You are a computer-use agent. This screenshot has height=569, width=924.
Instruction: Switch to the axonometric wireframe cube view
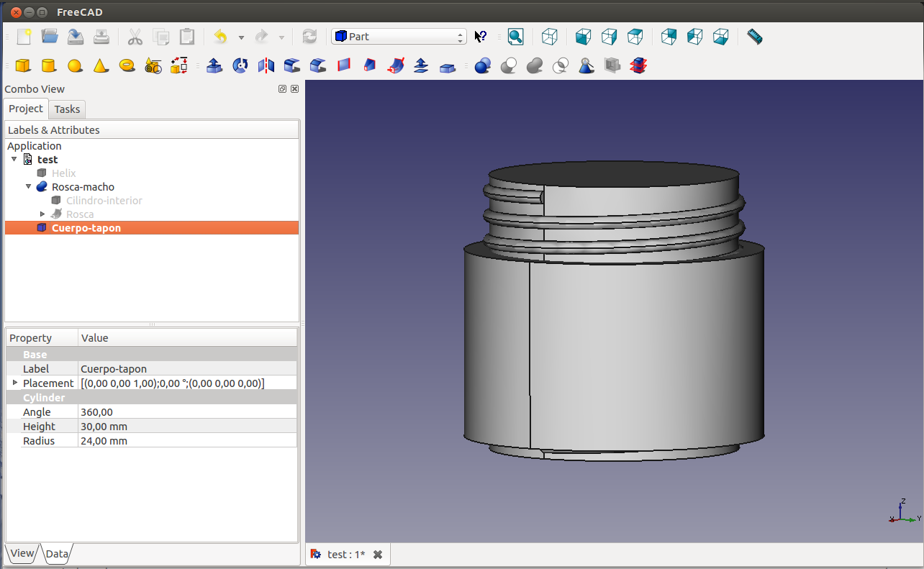coord(550,37)
